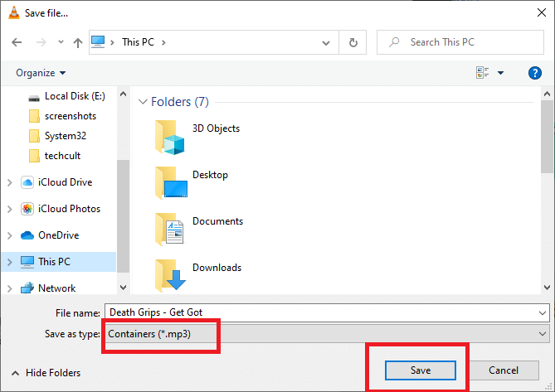Click the iCloud Photos flower icon
The width and height of the screenshot is (555, 392).
pos(27,209)
